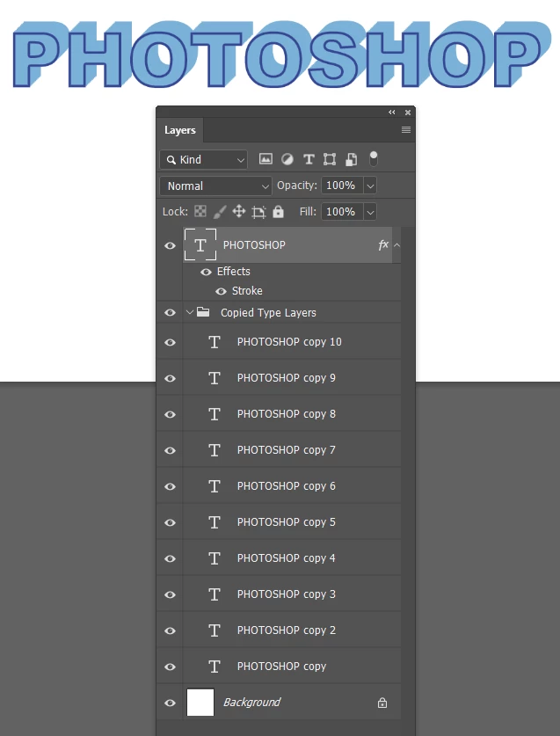Click the Background layer thumbnail

click(200, 703)
